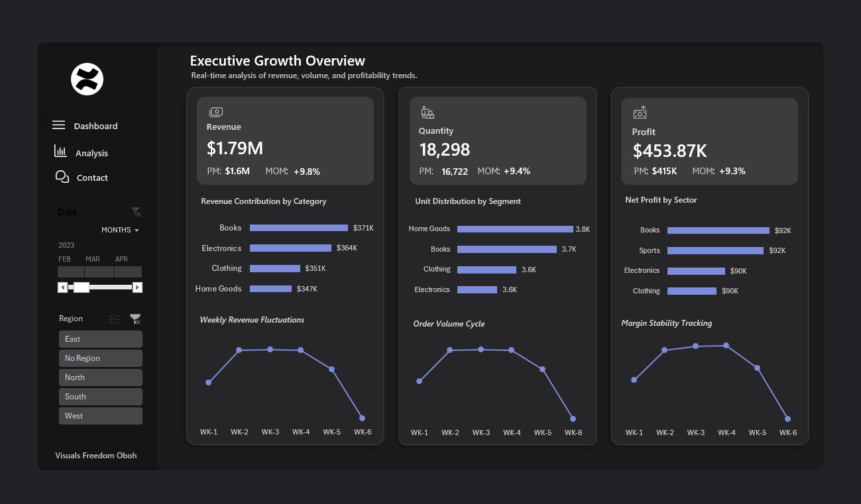This screenshot has width=861, height=504.
Task: Click the Electronics bar in Revenue Contribution chart
Action: [290, 248]
